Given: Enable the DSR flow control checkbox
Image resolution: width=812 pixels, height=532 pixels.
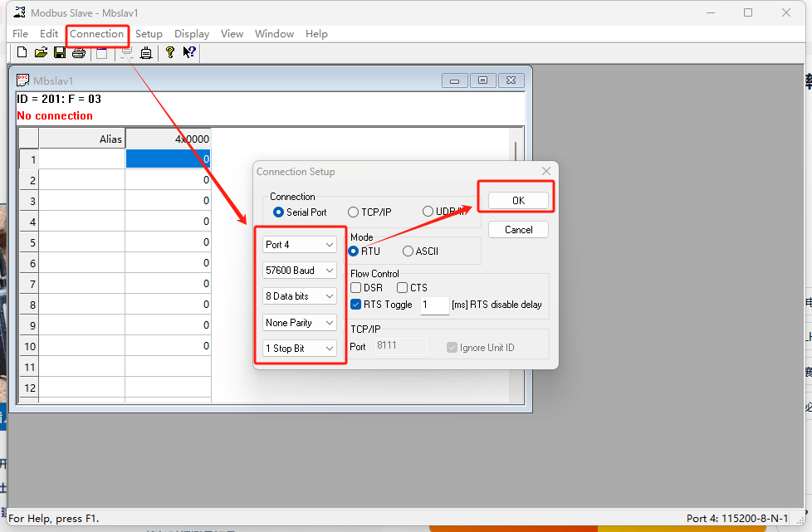Looking at the screenshot, I should 356,288.
